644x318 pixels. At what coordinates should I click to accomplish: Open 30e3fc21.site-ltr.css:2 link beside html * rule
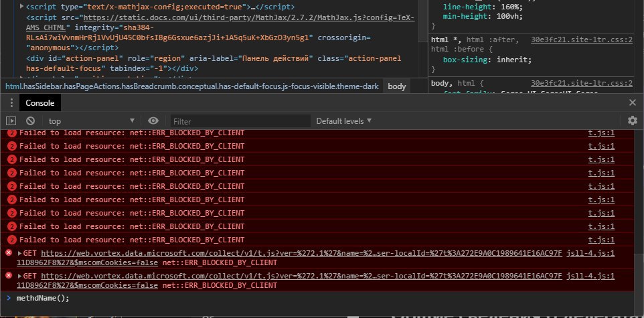pyautogui.click(x=582, y=40)
